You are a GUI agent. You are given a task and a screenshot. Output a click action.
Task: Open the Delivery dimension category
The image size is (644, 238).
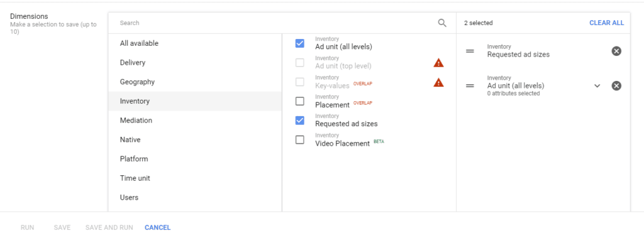(195, 62)
